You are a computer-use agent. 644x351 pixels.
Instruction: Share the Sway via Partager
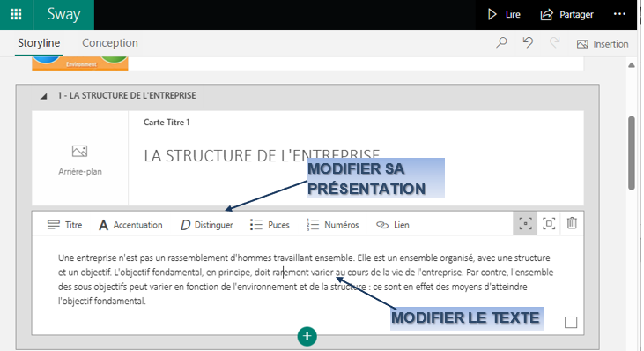click(x=566, y=14)
